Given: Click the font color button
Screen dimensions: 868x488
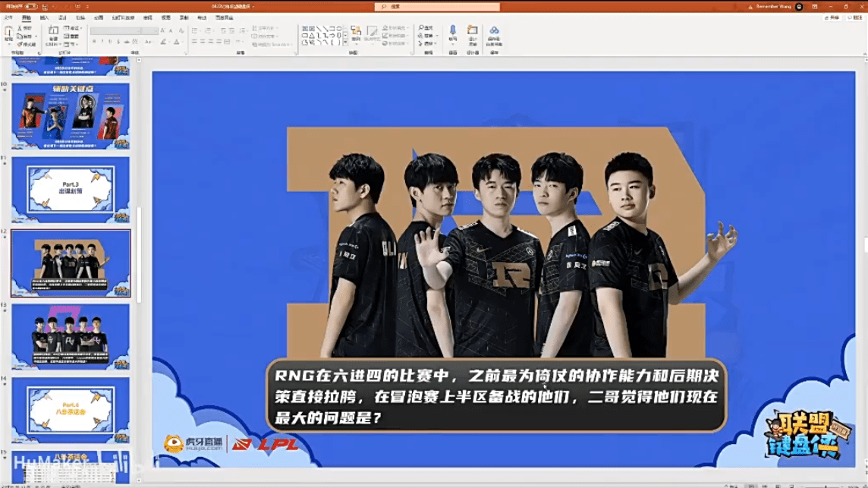Looking at the screenshot, I should click(x=177, y=42).
